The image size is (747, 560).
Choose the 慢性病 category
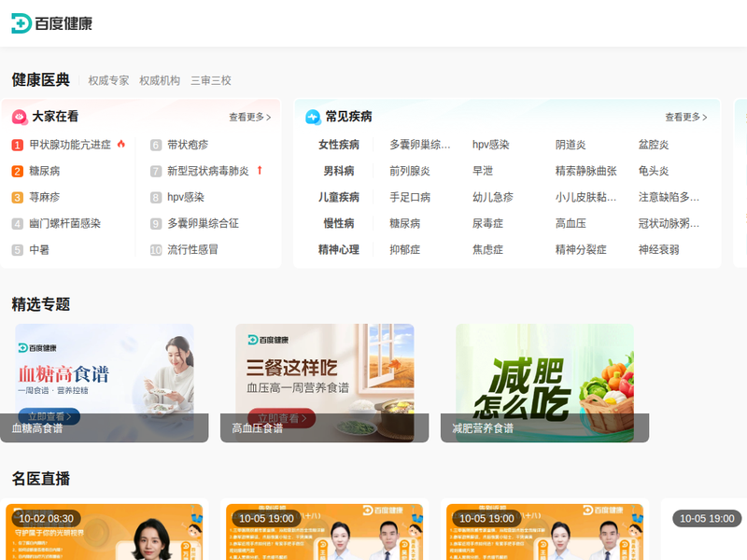pos(339,223)
